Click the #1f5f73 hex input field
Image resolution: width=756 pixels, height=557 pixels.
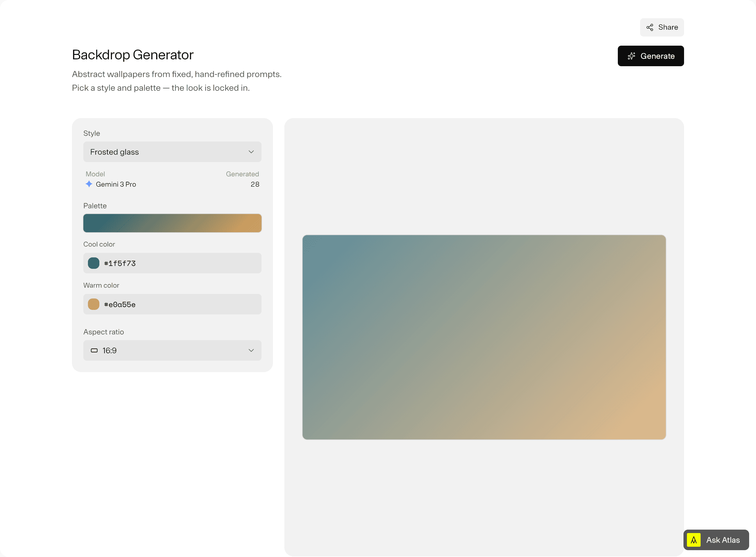click(x=172, y=263)
